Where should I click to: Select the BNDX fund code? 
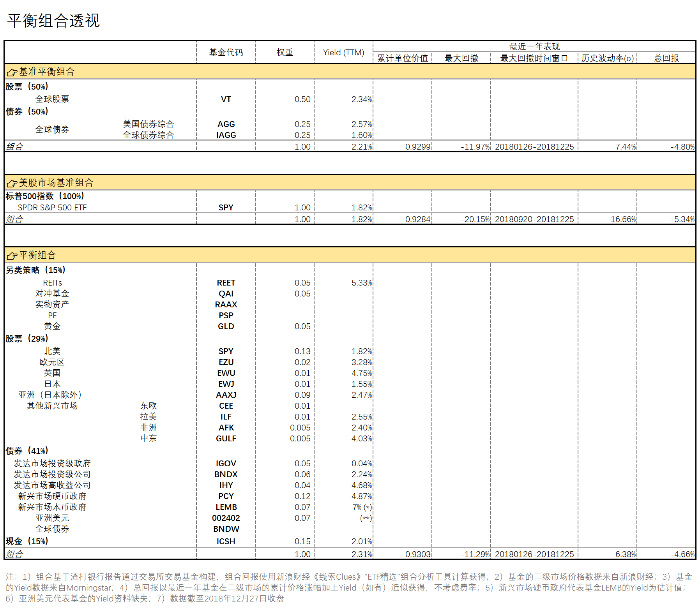coord(226,474)
